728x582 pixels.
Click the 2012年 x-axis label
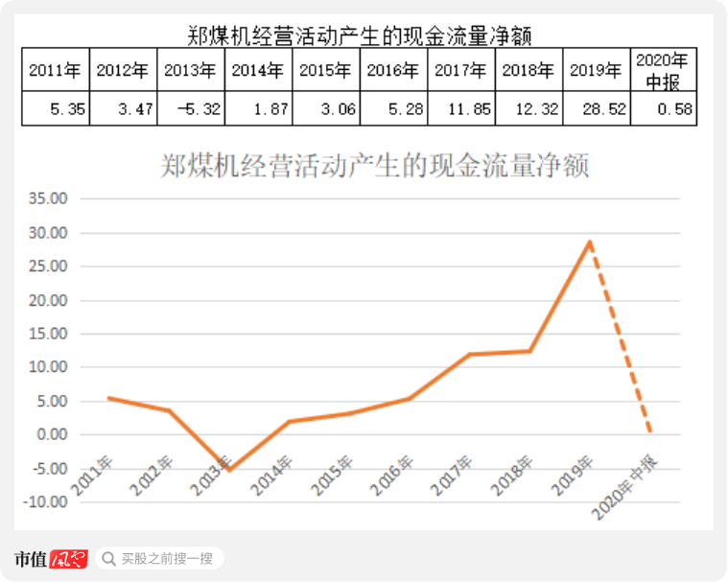coord(152,476)
